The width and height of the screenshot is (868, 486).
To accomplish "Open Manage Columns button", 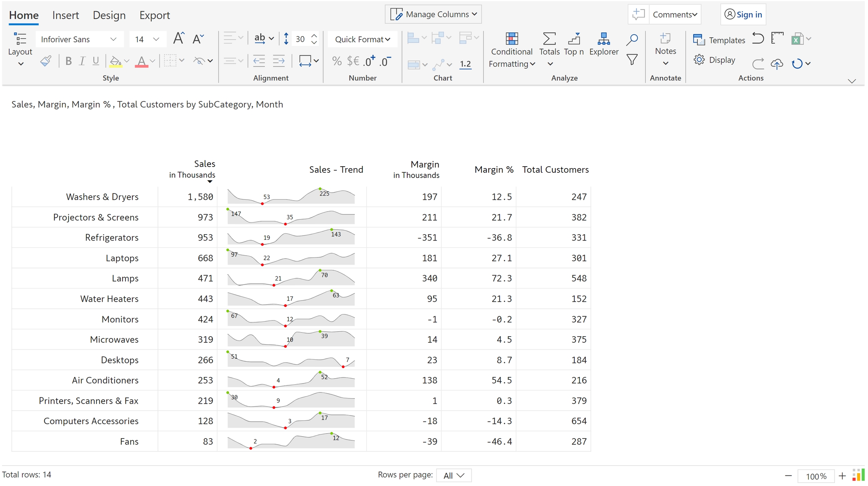I will 433,14.
